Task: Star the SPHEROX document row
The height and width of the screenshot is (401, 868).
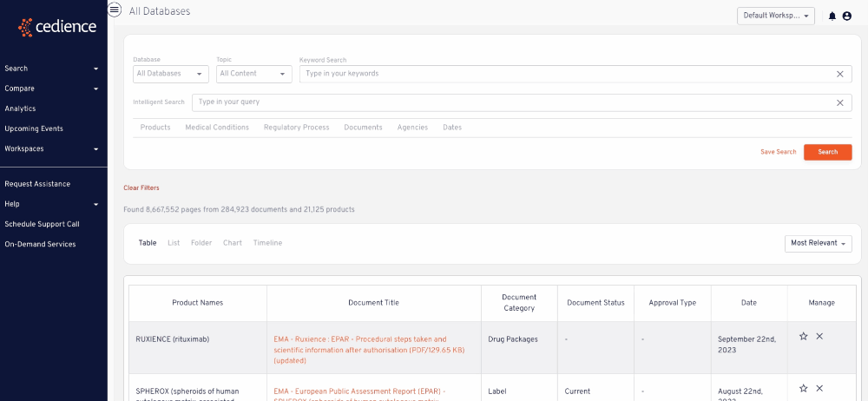Action: (803, 388)
